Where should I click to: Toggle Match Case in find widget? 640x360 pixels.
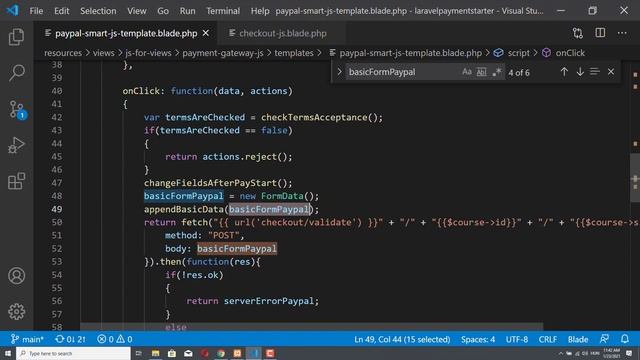click(467, 72)
